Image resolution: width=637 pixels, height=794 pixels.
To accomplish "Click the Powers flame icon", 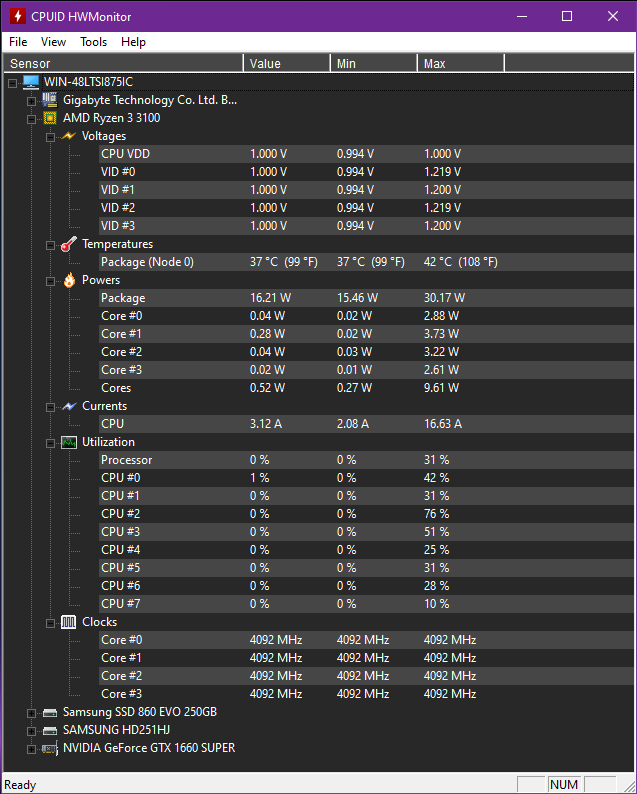I will click(x=68, y=280).
